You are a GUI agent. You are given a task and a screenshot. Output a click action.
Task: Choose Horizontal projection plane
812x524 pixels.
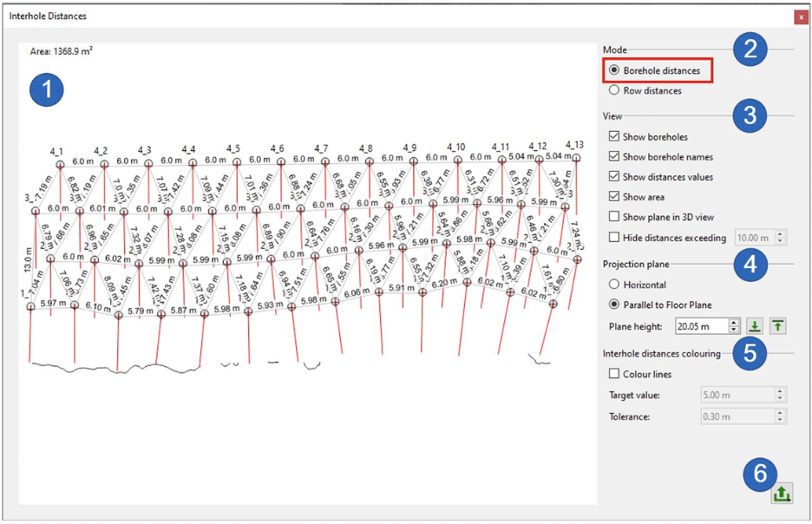614,285
